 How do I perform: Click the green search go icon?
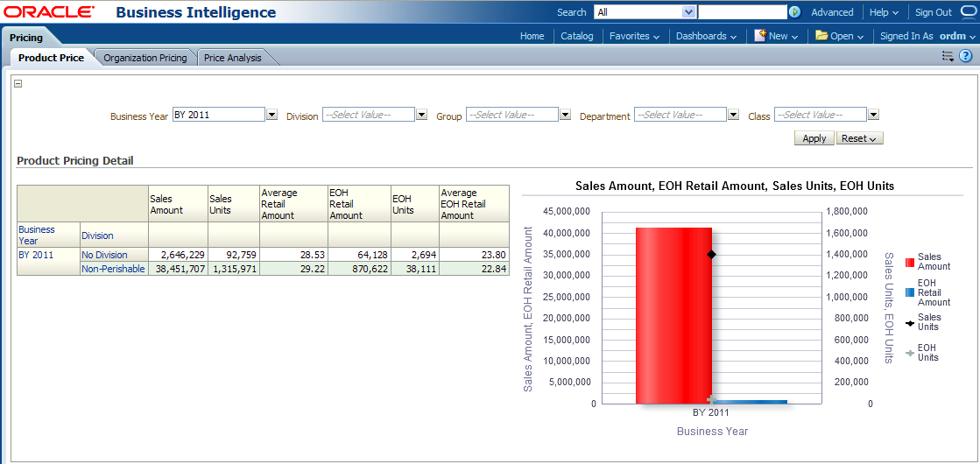coord(794,12)
